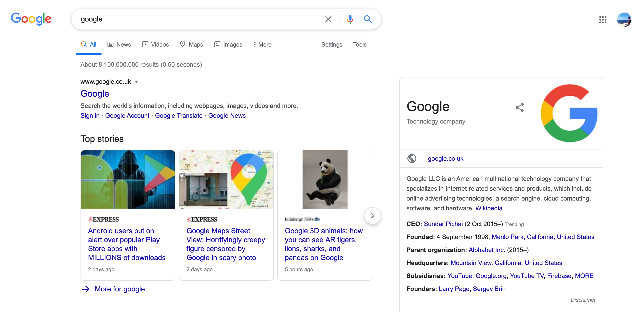This screenshot has height=312, width=644.
Task: Read the Google Maps Street View creepy figure story
Action: click(x=225, y=244)
